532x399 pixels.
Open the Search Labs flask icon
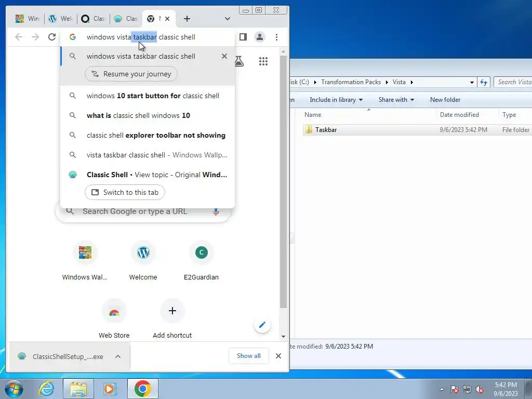(239, 61)
